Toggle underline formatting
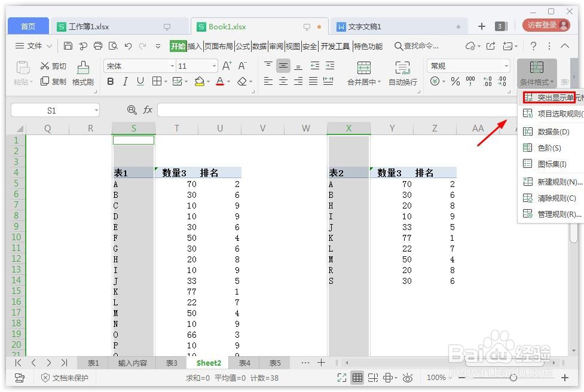This screenshot has width=584, height=392. [x=140, y=81]
